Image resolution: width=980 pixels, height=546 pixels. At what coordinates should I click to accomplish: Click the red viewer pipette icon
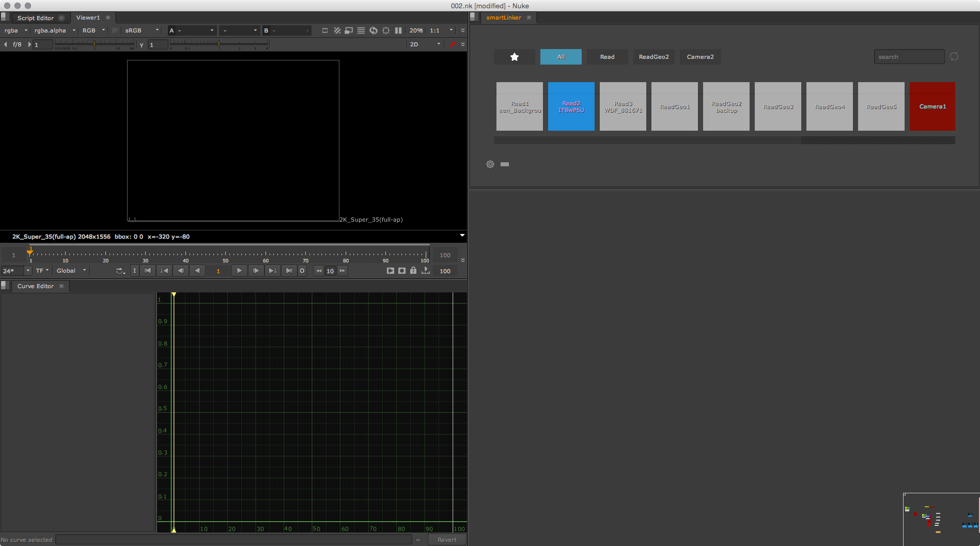point(453,44)
